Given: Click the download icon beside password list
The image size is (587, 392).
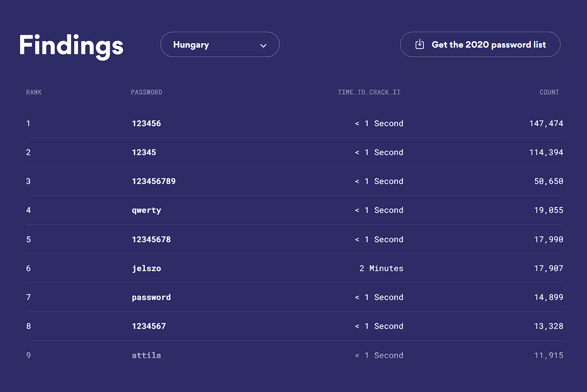Looking at the screenshot, I should [420, 44].
